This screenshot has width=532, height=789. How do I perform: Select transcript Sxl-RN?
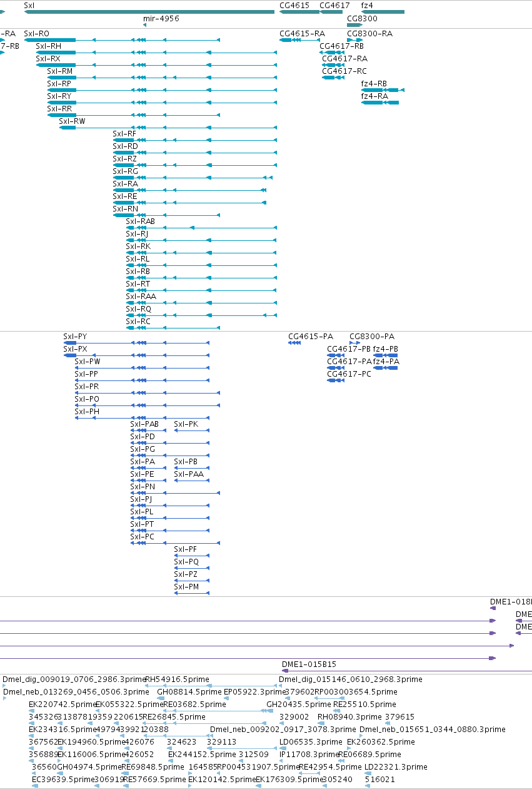tap(125, 209)
